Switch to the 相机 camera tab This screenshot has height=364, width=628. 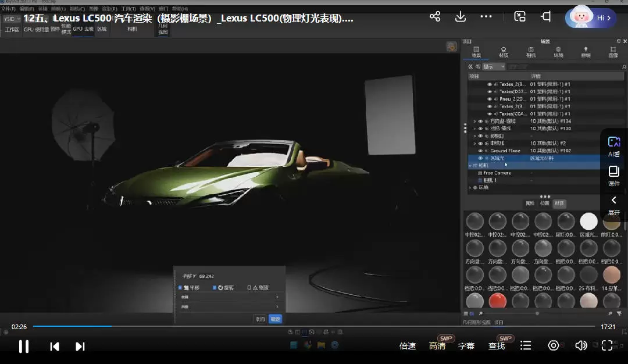coord(531,52)
